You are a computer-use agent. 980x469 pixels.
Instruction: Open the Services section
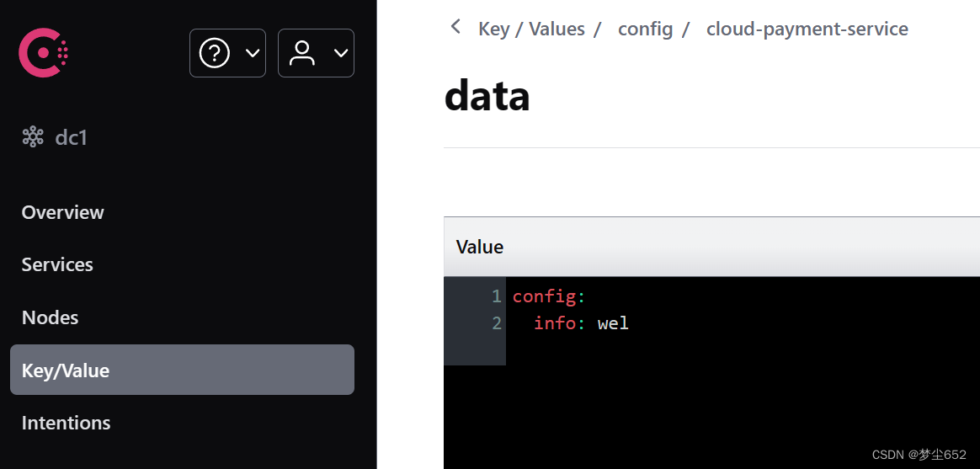(x=57, y=264)
